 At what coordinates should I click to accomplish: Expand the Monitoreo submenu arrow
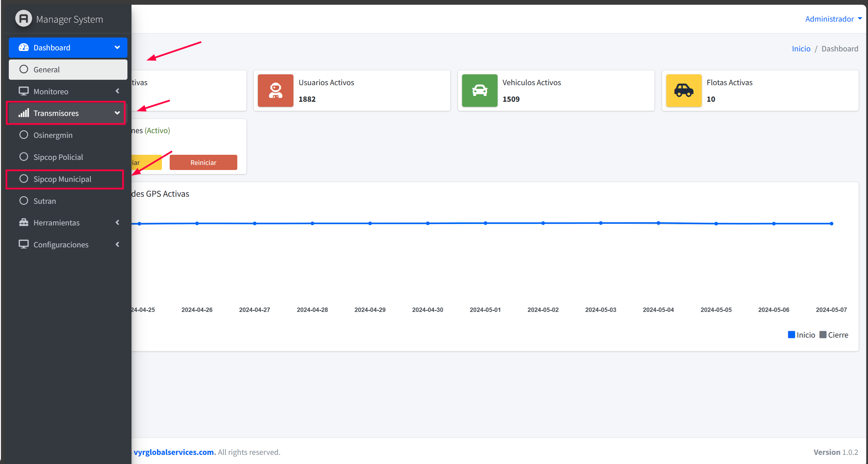click(117, 91)
